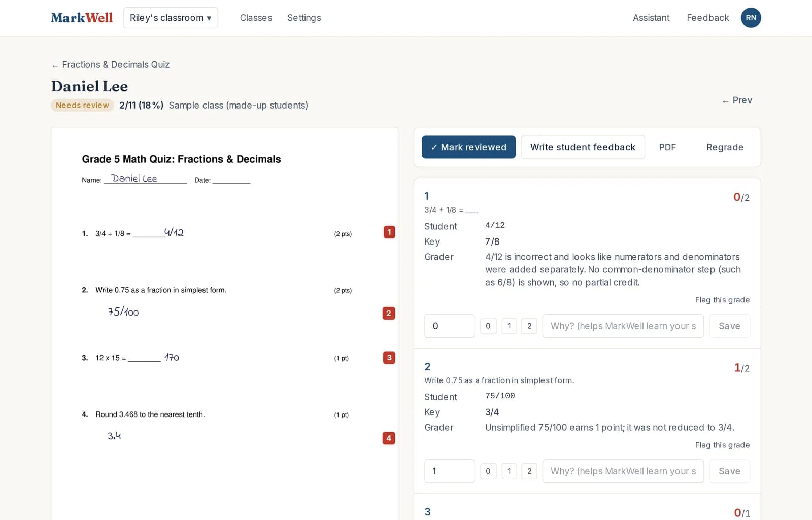Open the Classes menu
The image size is (812, 520).
[x=256, y=18]
